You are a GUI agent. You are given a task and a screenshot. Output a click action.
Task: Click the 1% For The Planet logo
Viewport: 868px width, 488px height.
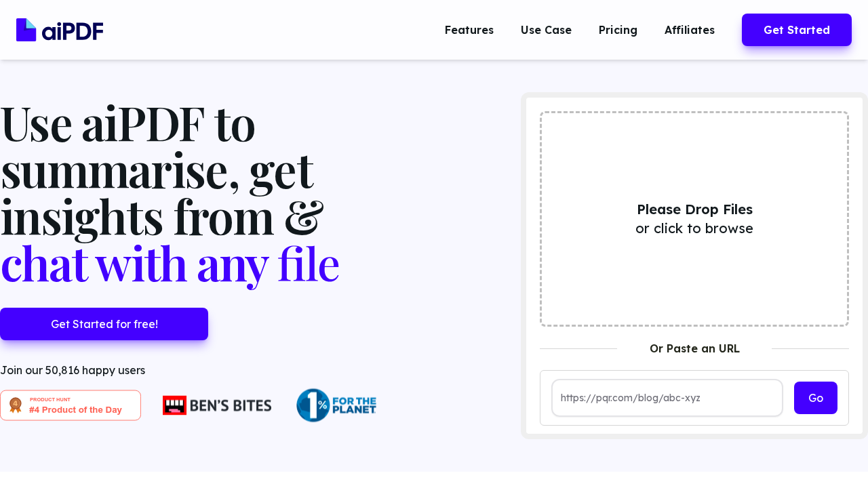pos(336,405)
